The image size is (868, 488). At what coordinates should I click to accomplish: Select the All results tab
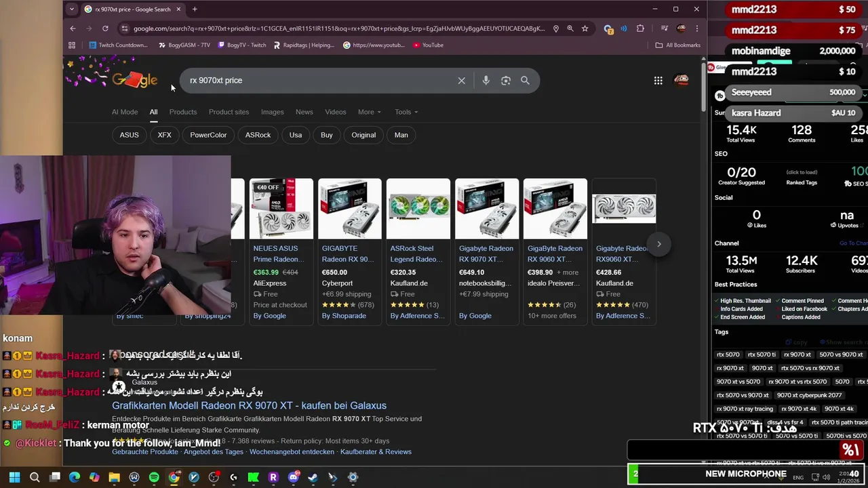point(153,112)
